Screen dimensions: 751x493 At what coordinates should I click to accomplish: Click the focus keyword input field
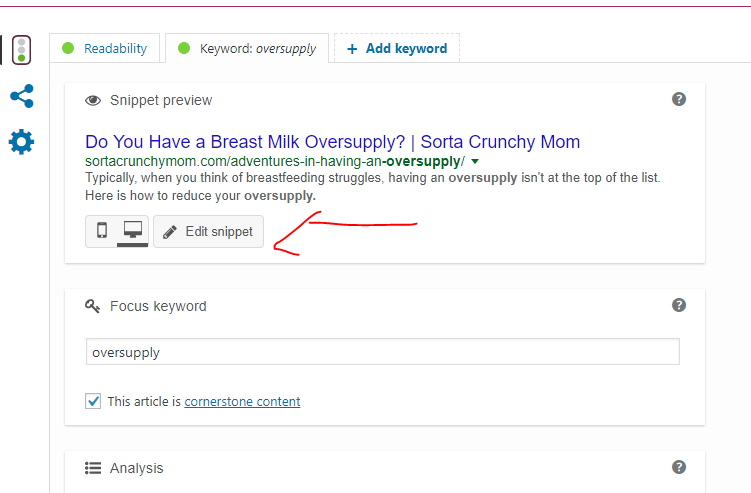383,352
